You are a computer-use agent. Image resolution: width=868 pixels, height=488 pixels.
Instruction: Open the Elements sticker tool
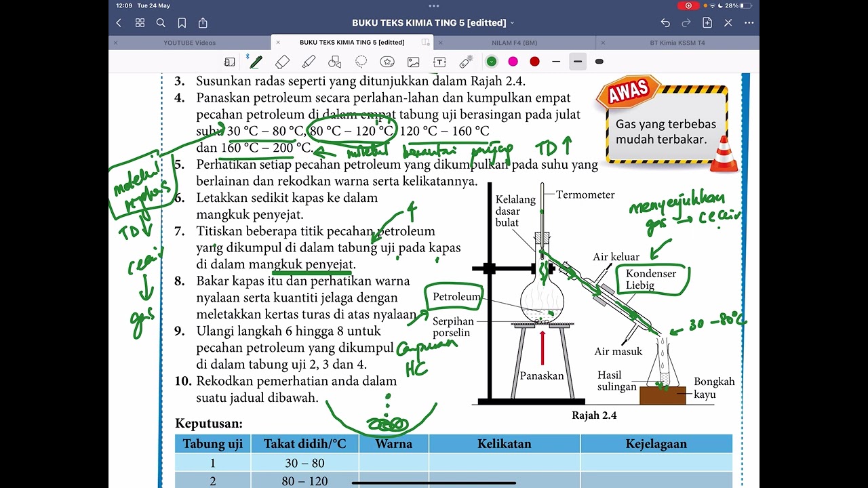coord(387,62)
